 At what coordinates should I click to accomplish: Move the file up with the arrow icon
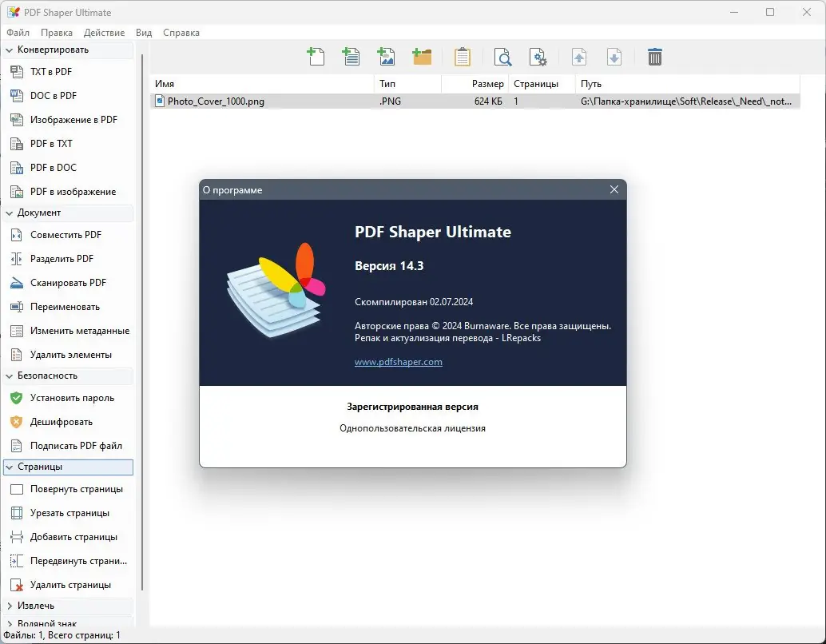pos(579,57)
